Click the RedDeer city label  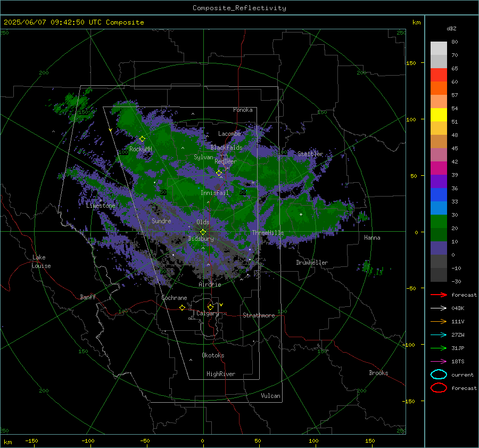[226, 161]
